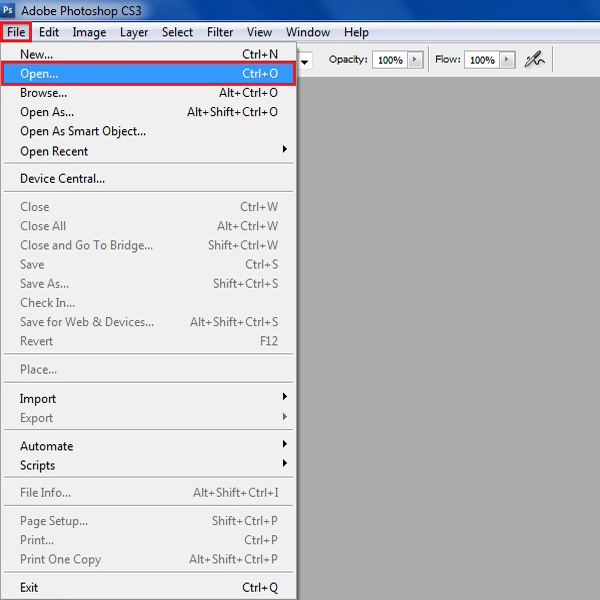Expand the Scripts submenu
The height and width of the screenshot is (600, 600).
149,465
